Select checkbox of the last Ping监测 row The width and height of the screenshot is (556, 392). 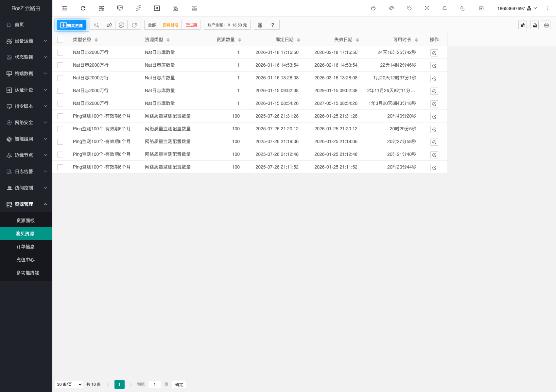60,167
